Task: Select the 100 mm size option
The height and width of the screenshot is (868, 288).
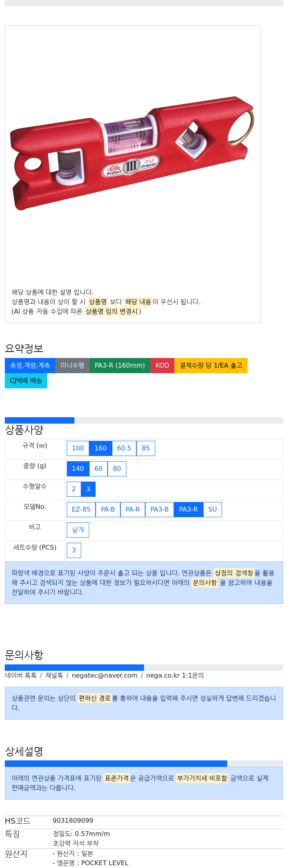Action: (x=78, y=448)
